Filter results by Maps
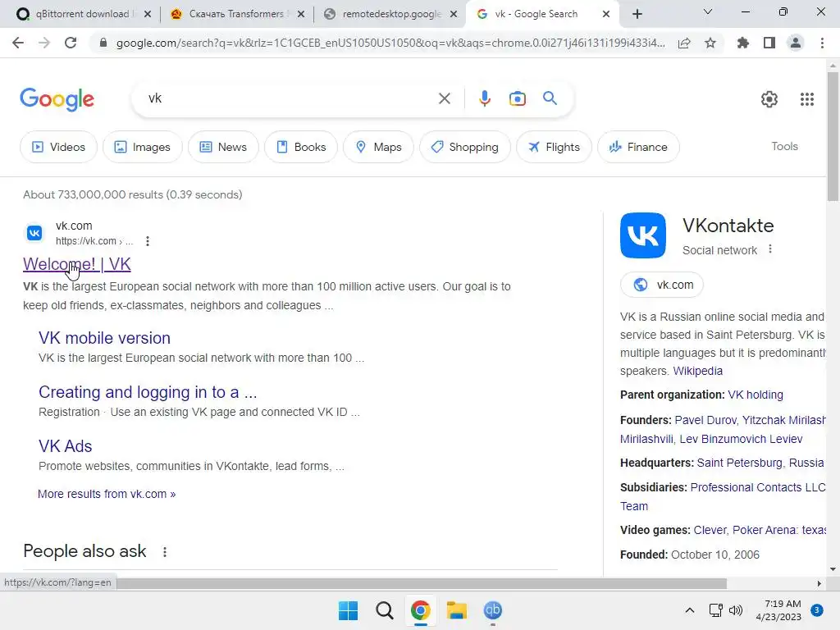Image resolution: width=840 pixels, height=630 pixels. coord(378,147)
